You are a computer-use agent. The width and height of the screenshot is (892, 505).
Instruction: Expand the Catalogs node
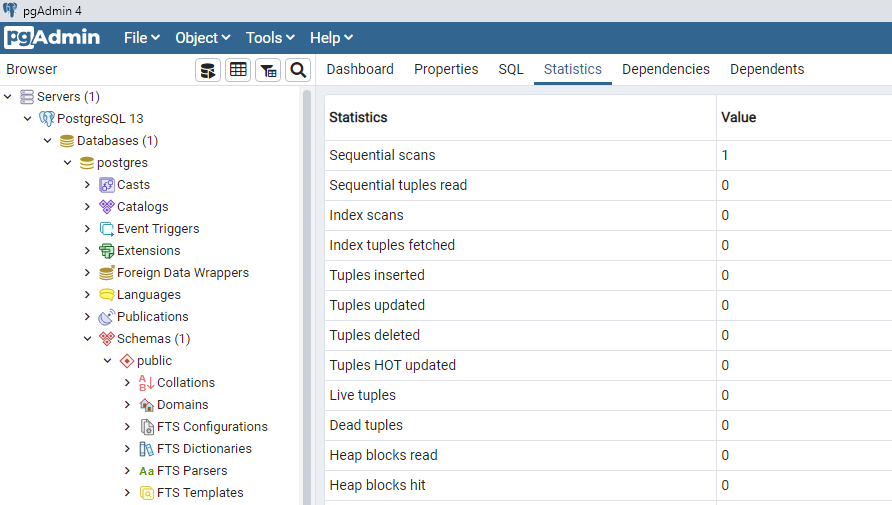tap(88, 207)
